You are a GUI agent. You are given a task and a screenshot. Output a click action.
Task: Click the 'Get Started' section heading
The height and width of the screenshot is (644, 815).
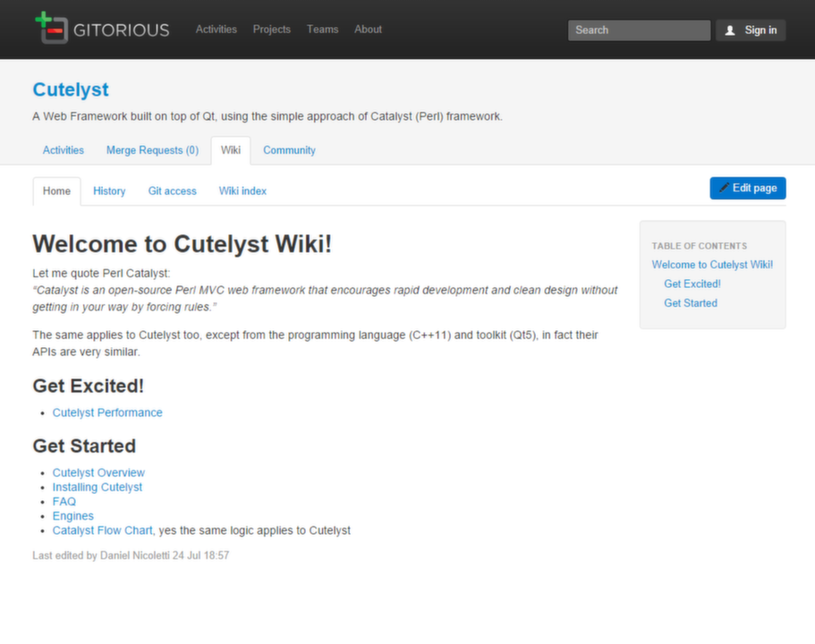click(84, 446)
